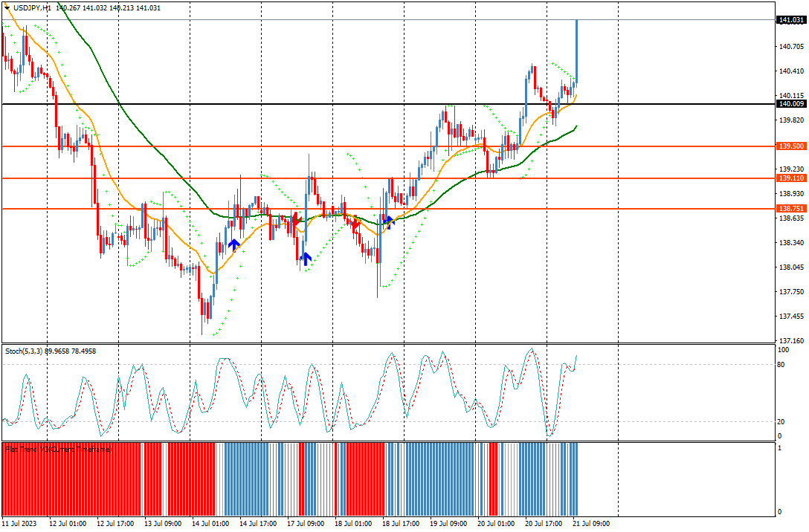Click the black level label 140.009
Image resolution: width=809 pixels, height=532 pixels.
tap(791, 104)
